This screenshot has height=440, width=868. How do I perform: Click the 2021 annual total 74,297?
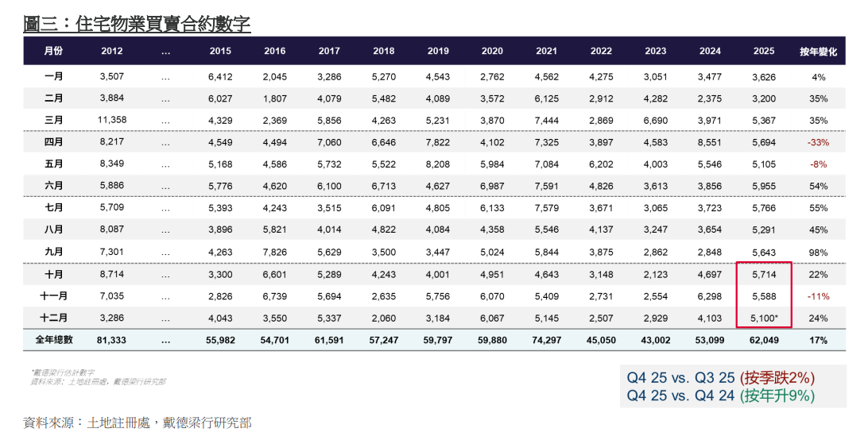[546, 340]
